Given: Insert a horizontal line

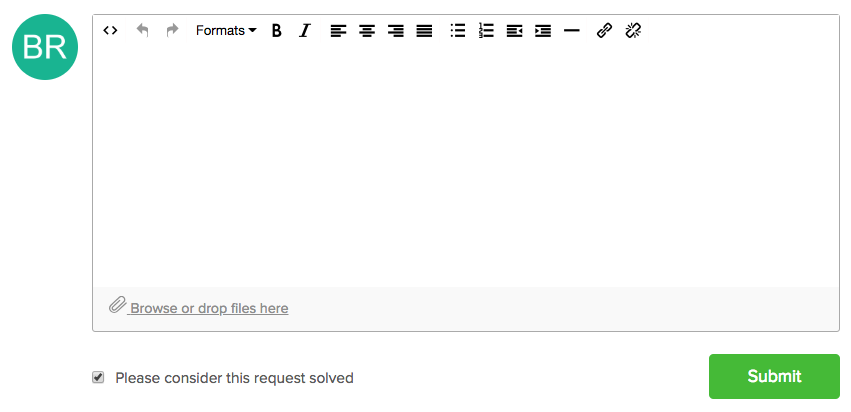Looking at the screenshot, I should point(571,30).
